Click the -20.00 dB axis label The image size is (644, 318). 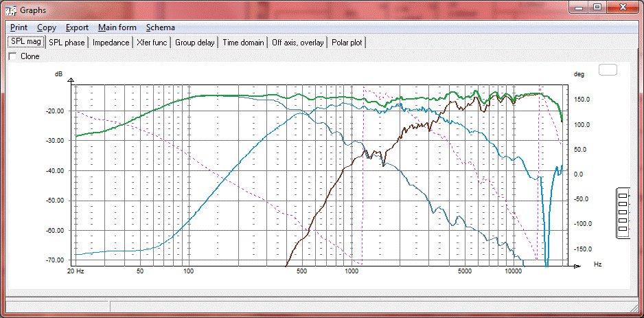[54, 111]
